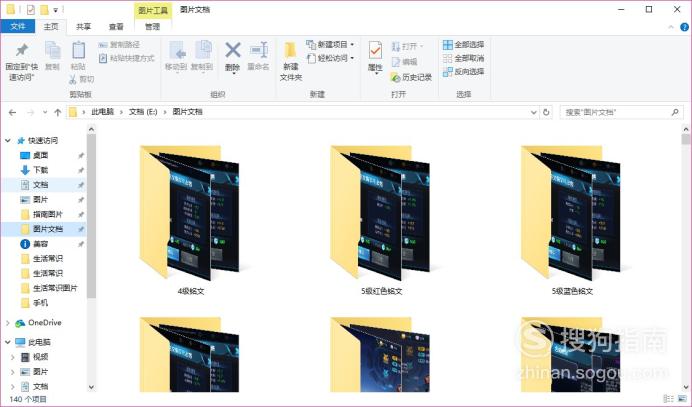Select 美容 in navigation pane
This screenshot has height=407, width=692.
tap(41, 244)
